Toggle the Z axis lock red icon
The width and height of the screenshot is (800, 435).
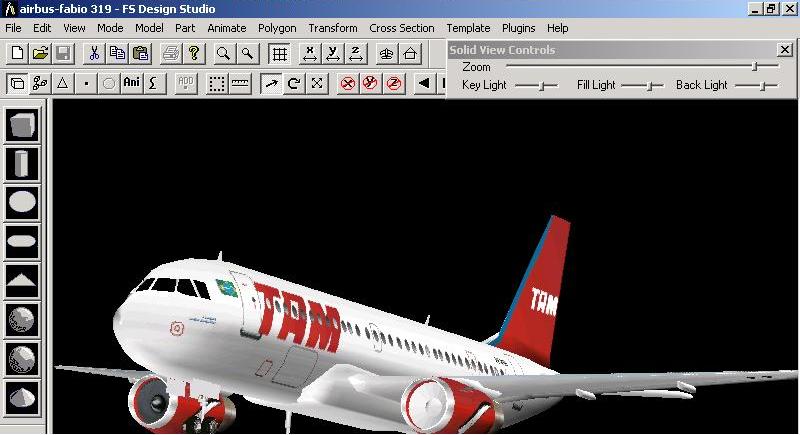coord(394,83)
